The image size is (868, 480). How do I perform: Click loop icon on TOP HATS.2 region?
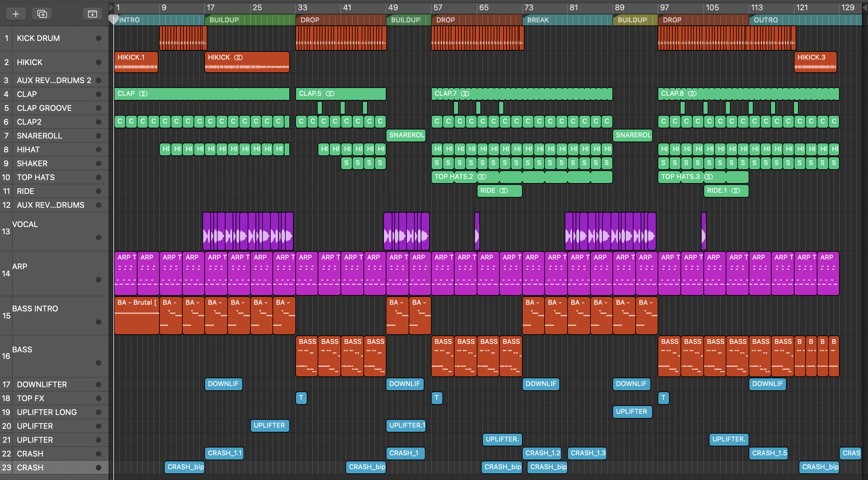click(482, 177)
